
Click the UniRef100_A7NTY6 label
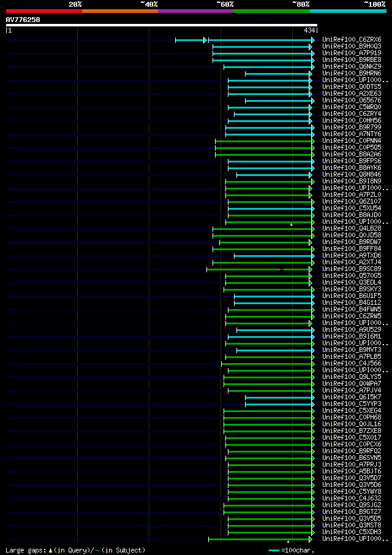[x=352, y=134]
